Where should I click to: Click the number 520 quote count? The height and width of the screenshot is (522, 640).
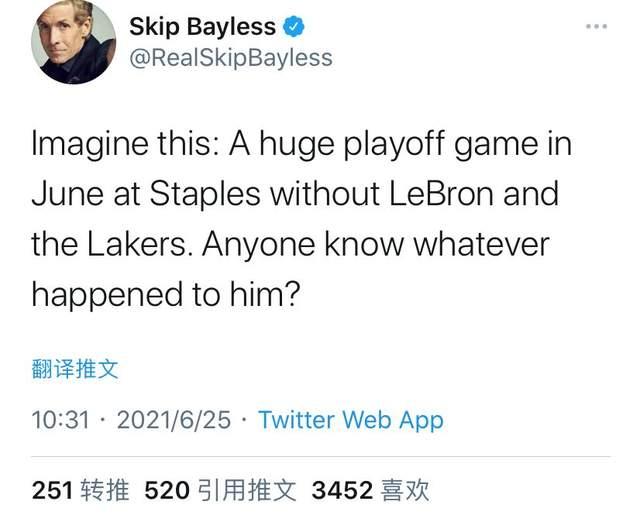coord(168,490)
